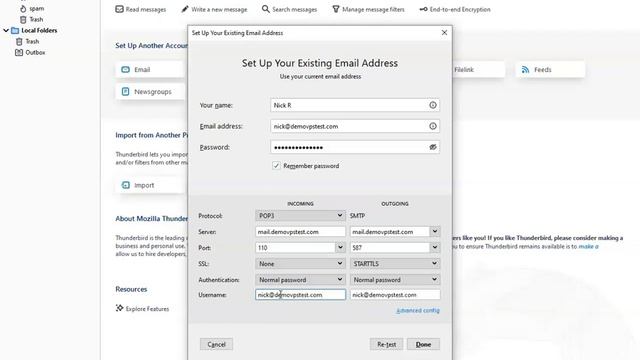The width and height of the screenshot is (640, 360).
Task: Uncheck Remember password checkbox
Action: click(276, 166)
